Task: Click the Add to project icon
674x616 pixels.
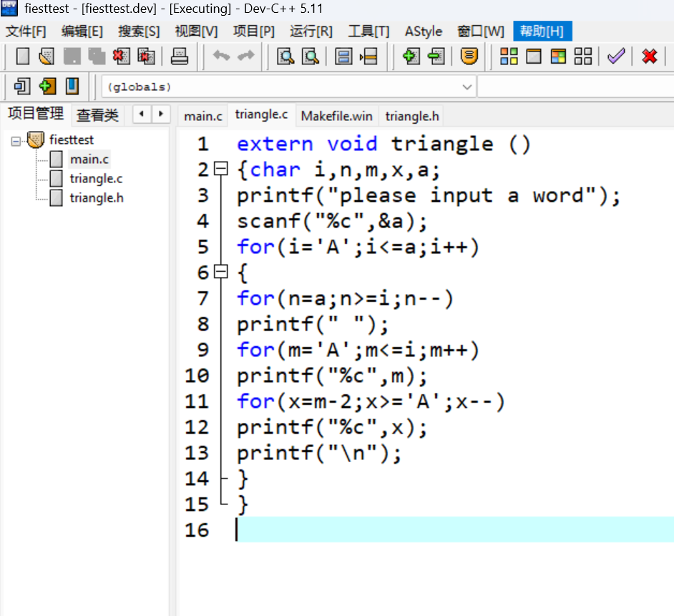Action: 411,57
